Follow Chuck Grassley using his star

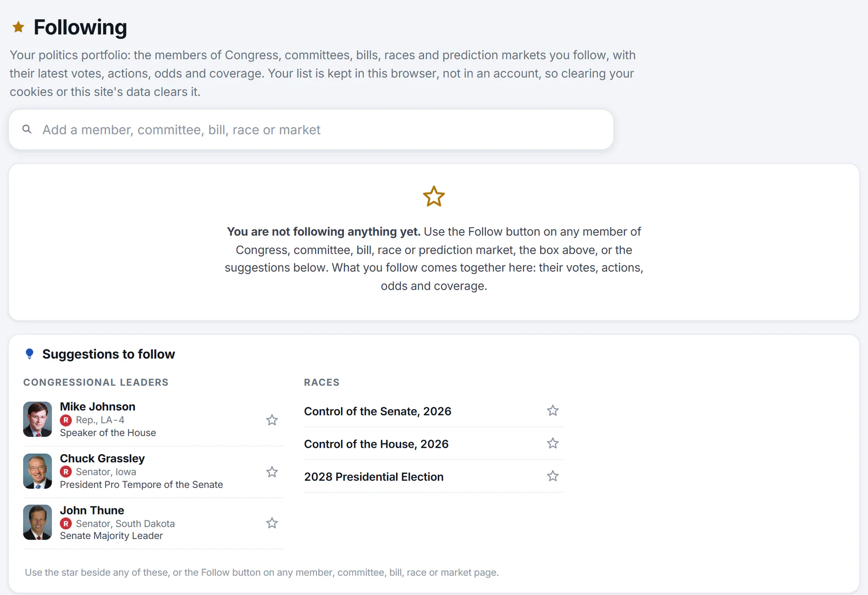coord(272,471)
